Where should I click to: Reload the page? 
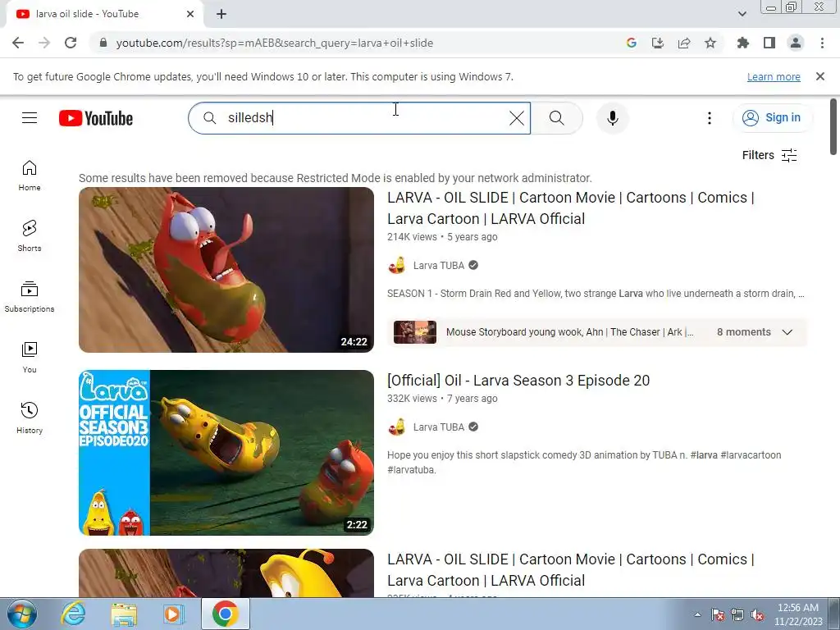tap(71, 43)
